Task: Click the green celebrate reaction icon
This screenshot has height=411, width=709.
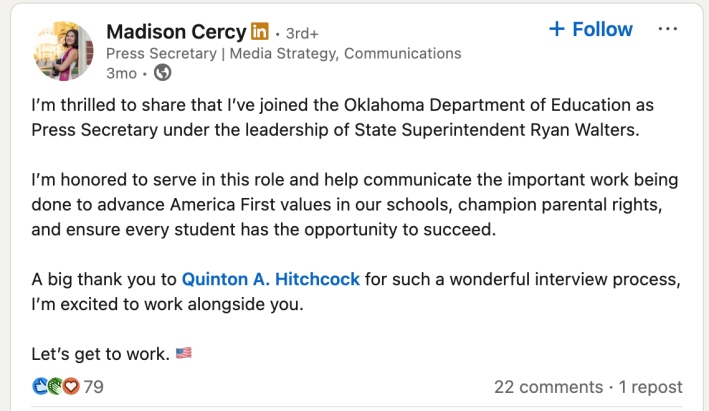Action: click(x=54, y=386)
